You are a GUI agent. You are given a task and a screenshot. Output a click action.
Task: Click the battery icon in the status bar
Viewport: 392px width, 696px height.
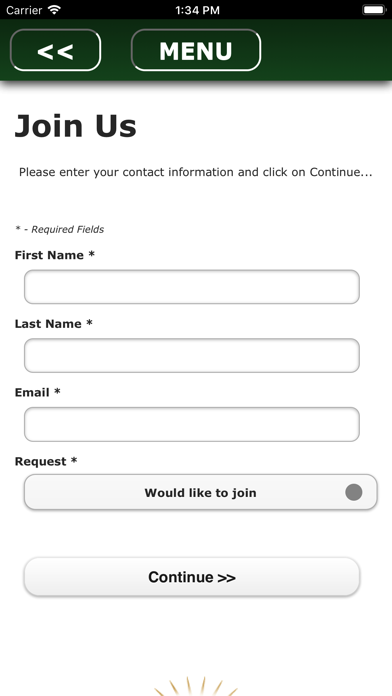[374, 10]
